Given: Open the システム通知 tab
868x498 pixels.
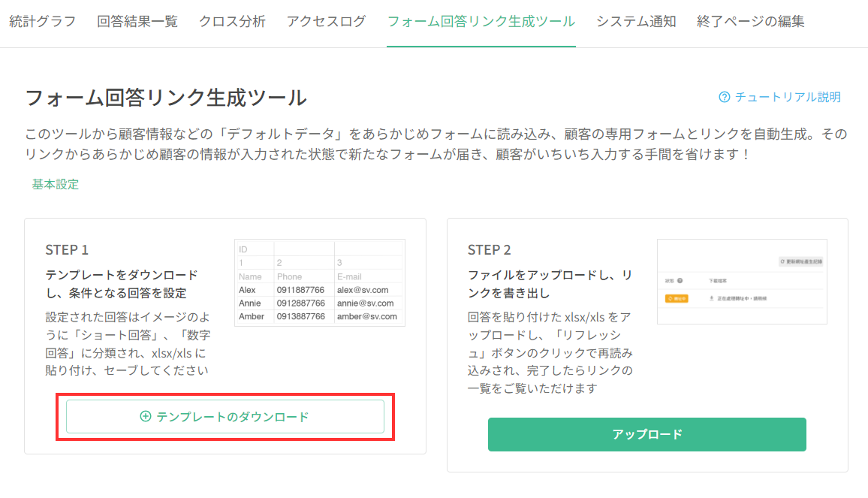Looking at the screenshot, I should pos(636,22).
